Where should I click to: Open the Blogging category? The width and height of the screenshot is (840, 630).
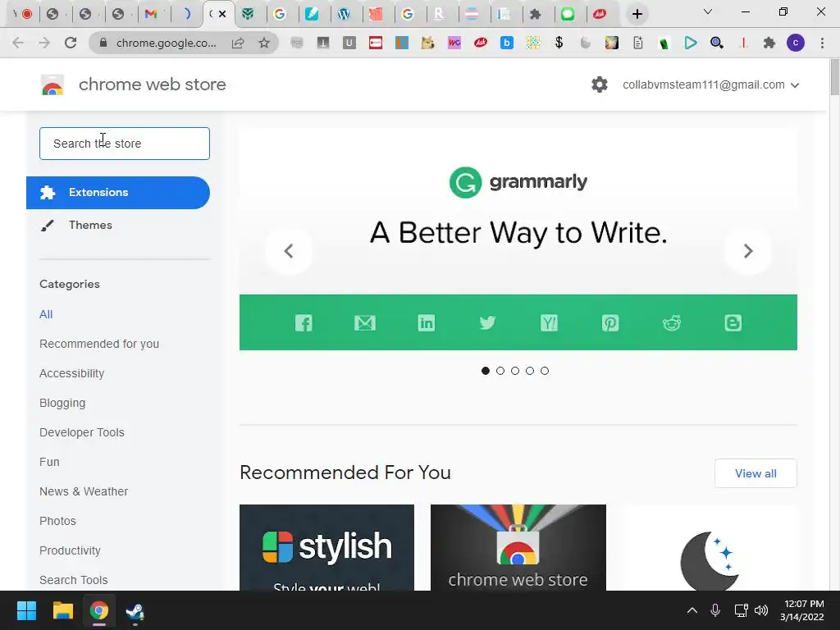click(62, 403)
